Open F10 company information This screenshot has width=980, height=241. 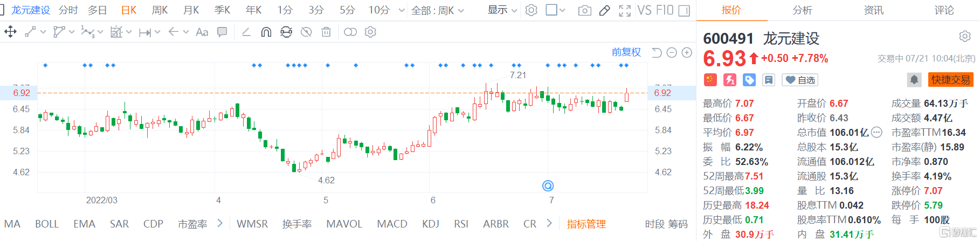pos(665,10)
